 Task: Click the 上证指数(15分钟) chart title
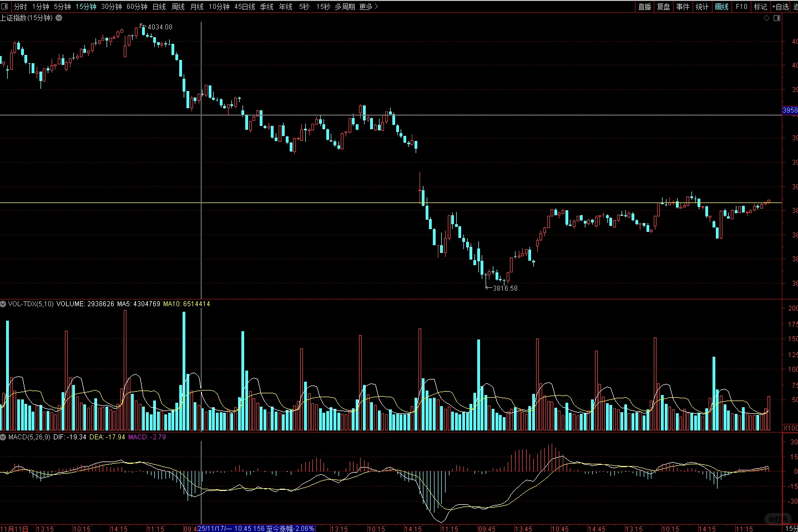(27, 18)
